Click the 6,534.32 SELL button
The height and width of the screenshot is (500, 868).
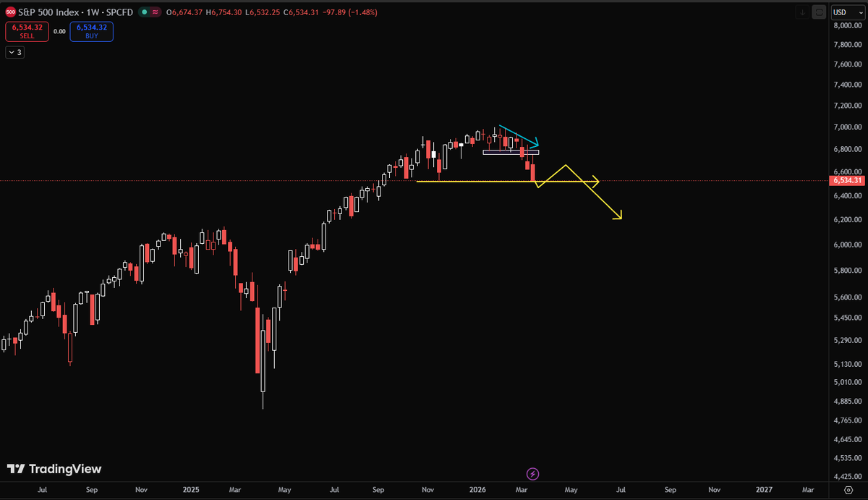pos(27,31)
